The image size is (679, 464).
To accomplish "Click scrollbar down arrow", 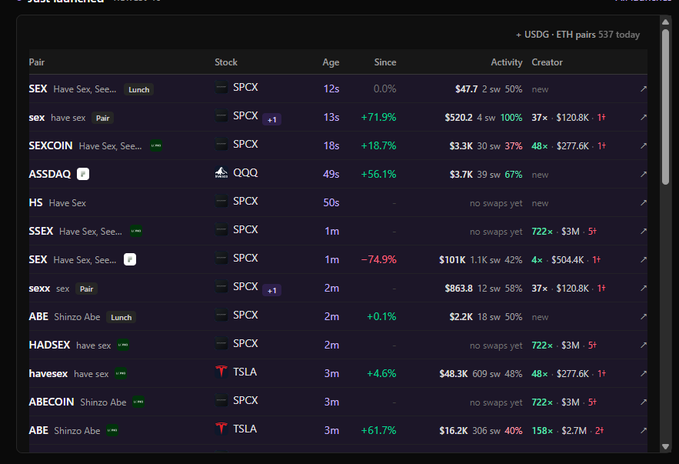I will click(x=666, y=447).
